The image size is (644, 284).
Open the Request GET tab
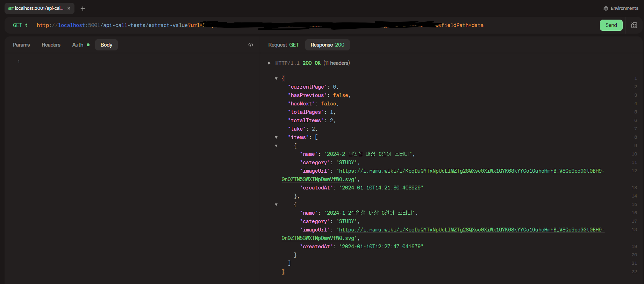coord(284,45)
